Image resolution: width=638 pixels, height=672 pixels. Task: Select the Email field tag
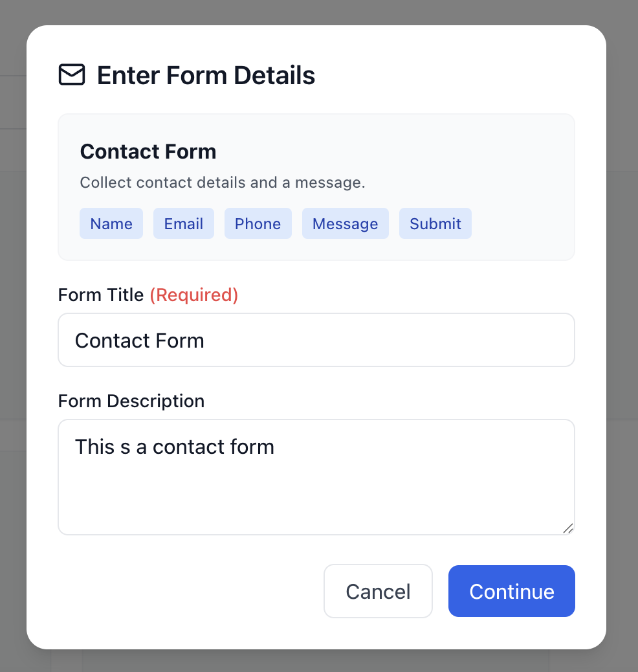click(x=184, y=224)
